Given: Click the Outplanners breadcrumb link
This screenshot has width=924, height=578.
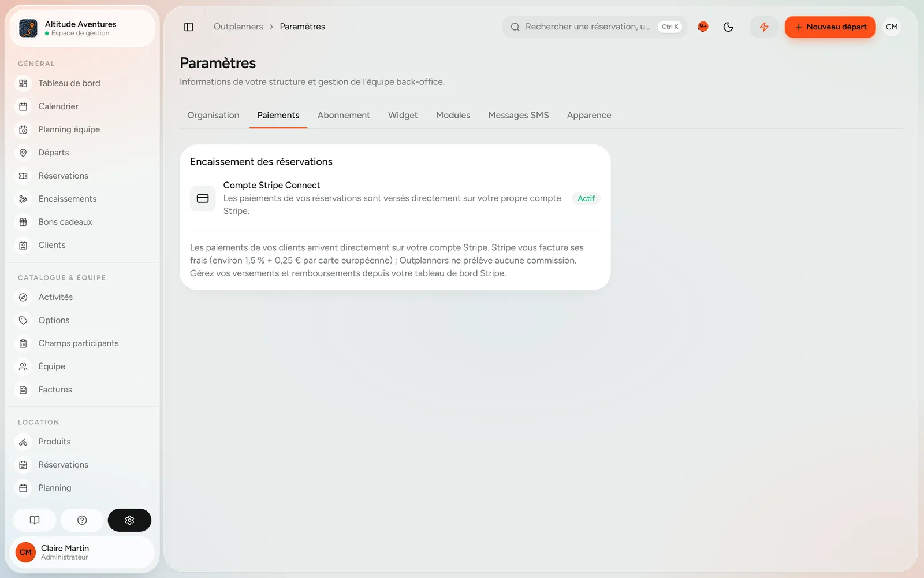Looking at the screenshot, I should pos(238,27).
